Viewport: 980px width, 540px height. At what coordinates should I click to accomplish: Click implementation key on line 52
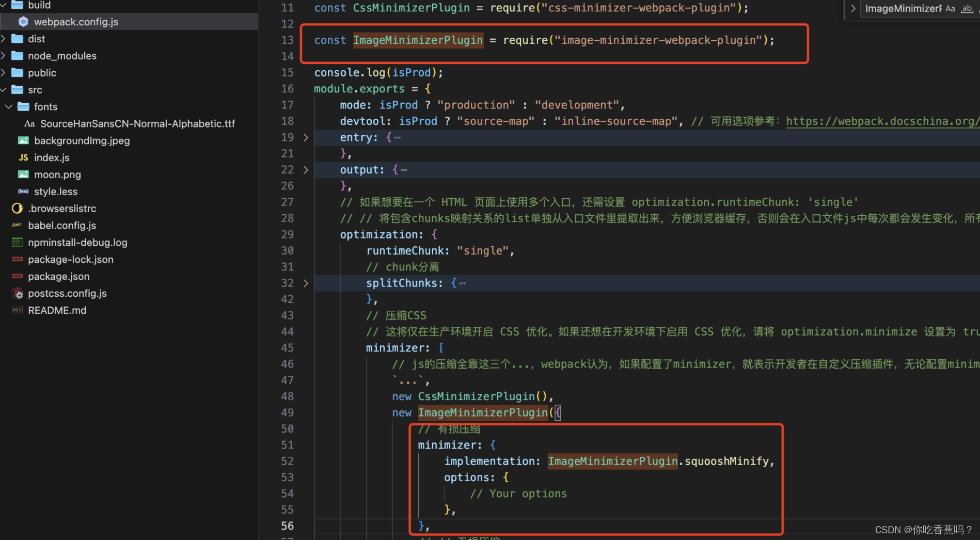[x=489, y=462]
